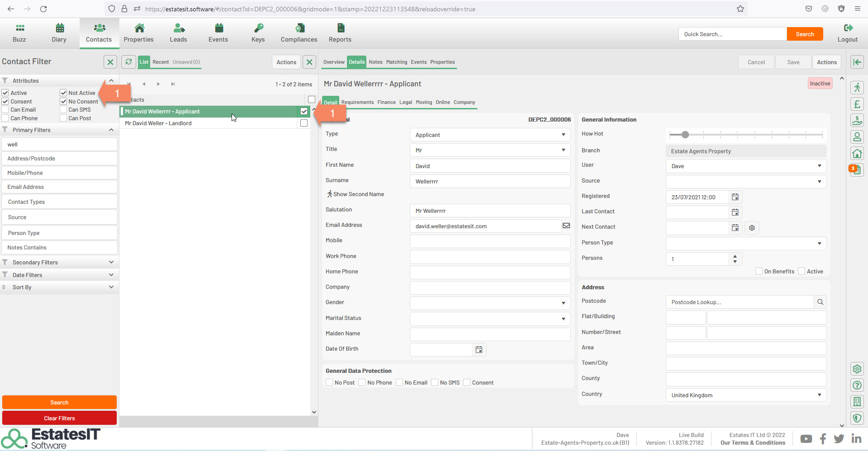868x451 pixels.
Task: Open the Keys module icon
Action: click(x=258, y=28)
